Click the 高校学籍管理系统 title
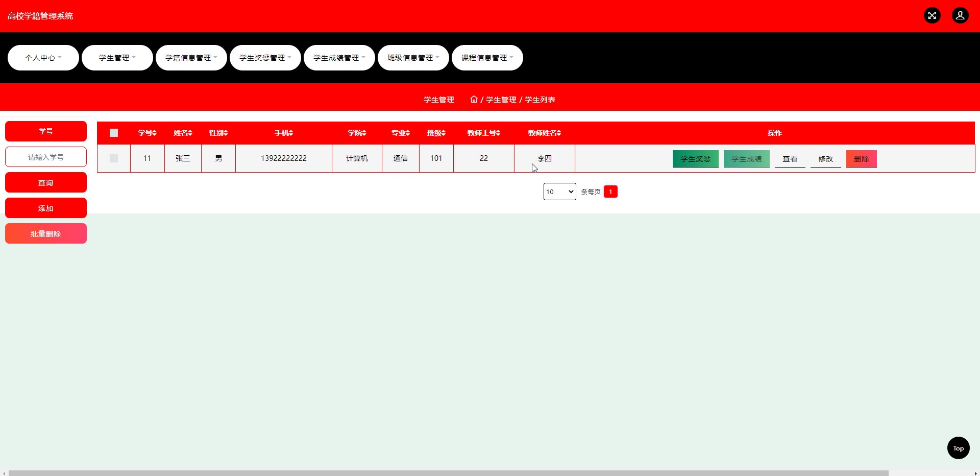The image size is (980, 476). click(40, 16)
